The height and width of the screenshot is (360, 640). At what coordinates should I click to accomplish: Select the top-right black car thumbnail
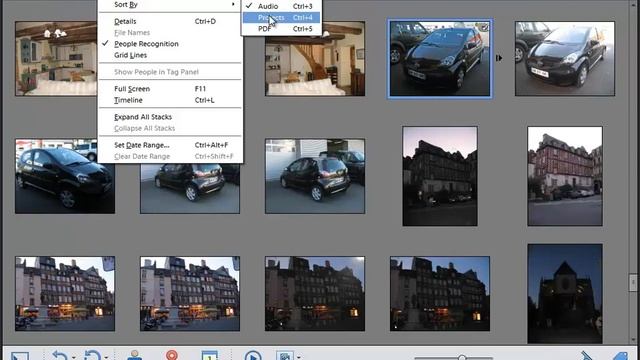tap(564, 59)
